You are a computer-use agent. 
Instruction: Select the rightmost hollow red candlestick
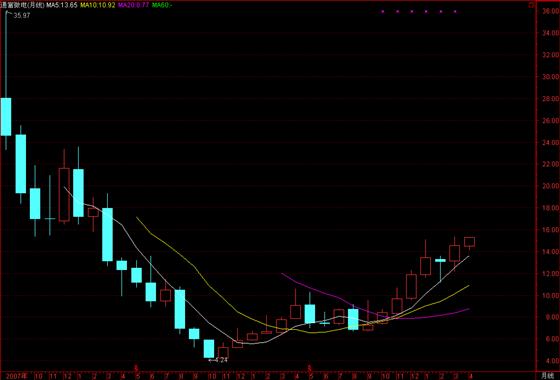(469, 242)
